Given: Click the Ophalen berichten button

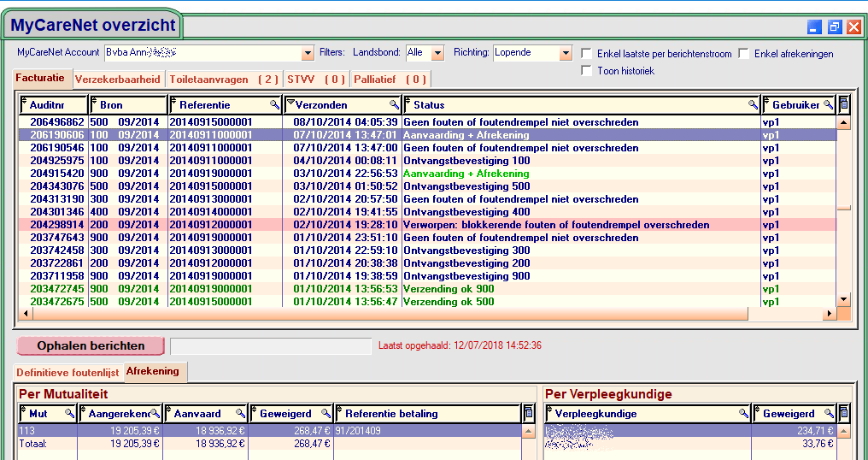Looking at the screenshot, I should [91, 346].
